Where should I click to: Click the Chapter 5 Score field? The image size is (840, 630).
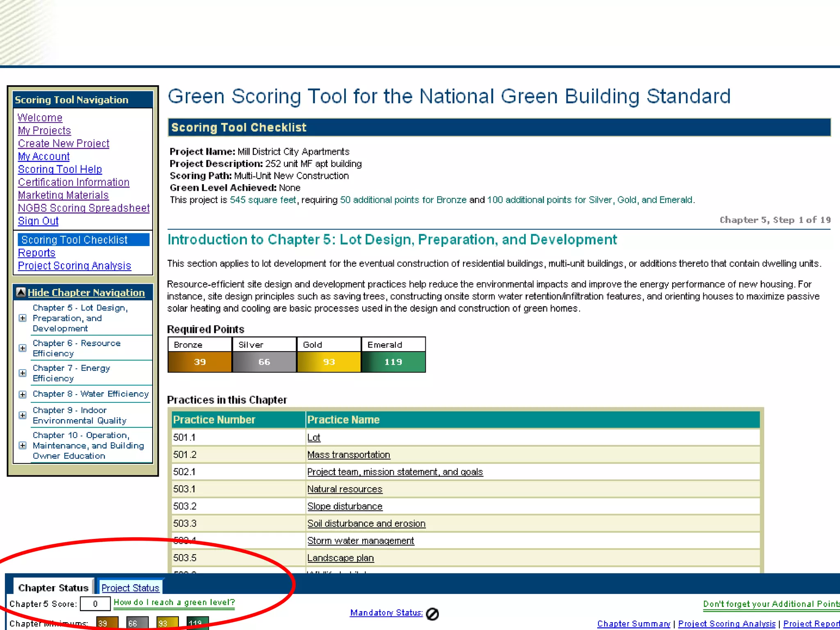pyautogui.click(x=95, y=604)
